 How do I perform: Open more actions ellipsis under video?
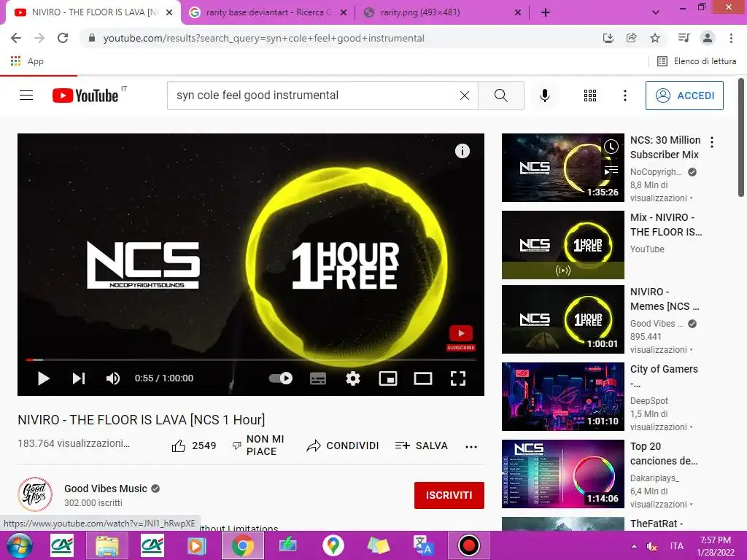pos(471,447)
